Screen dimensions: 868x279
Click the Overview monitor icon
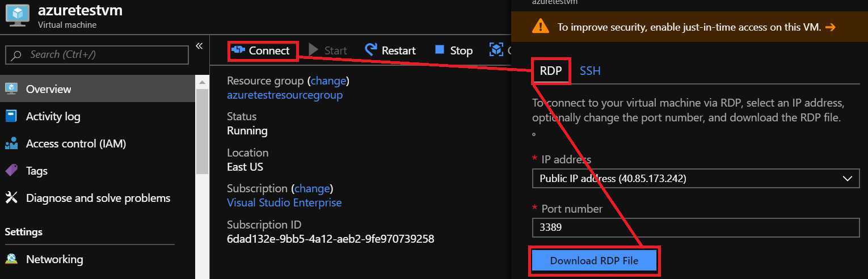(x=11, y=89)
